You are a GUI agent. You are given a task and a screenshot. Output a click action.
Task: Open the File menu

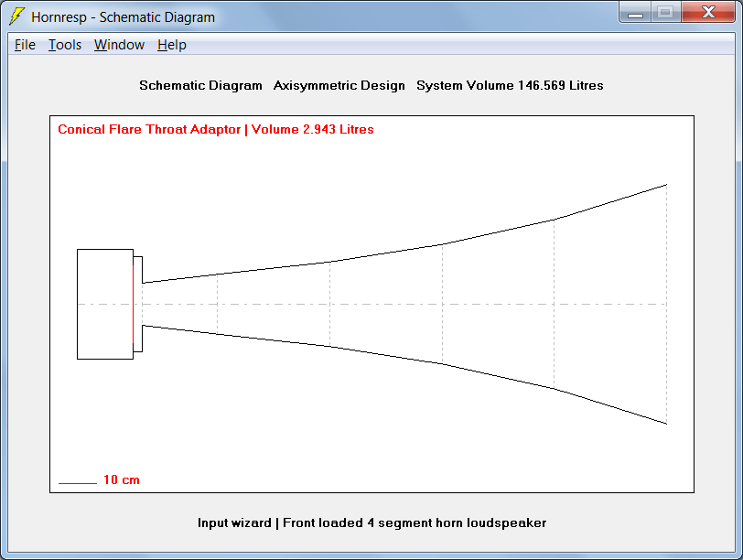point(25,45)
